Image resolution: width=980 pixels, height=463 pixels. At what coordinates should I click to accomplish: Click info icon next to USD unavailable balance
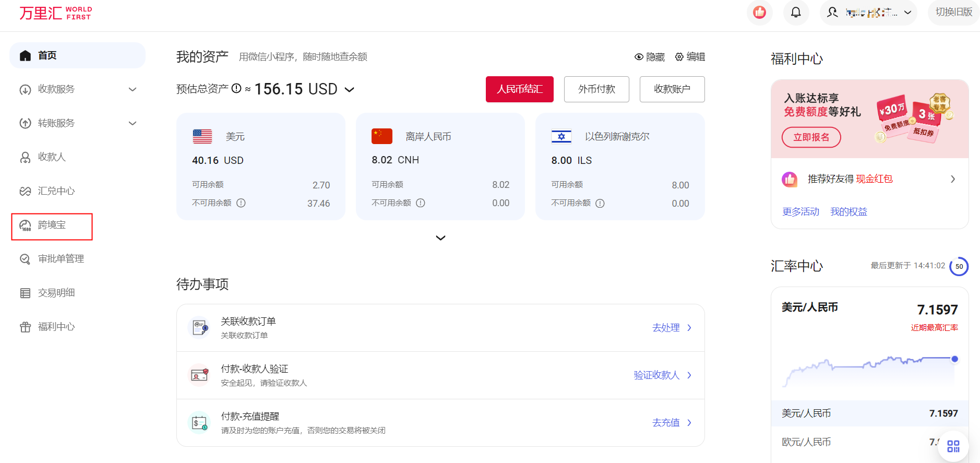[241, 203]
